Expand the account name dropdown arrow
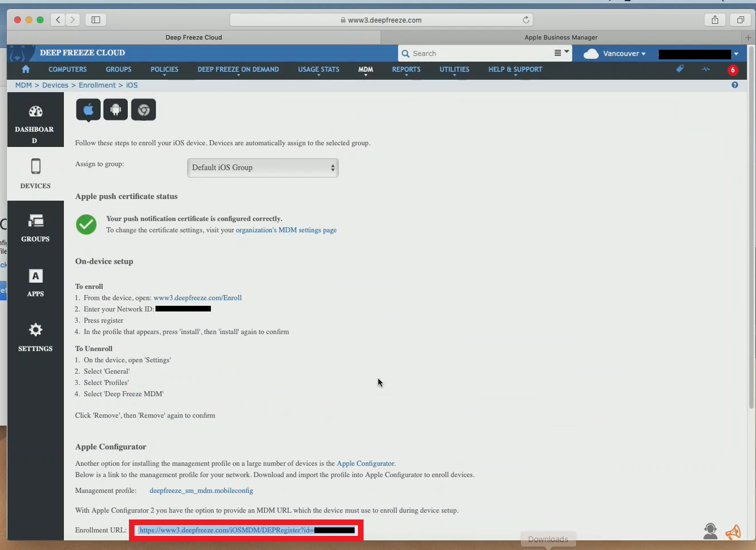The height and width of the screenshot is (550, 756). [x=736, y=54]
